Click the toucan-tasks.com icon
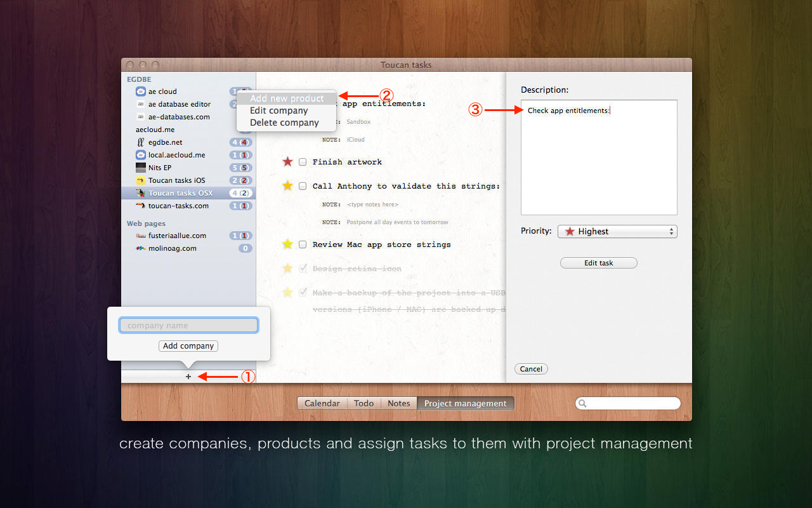812x508 pixels. [141, 206]
